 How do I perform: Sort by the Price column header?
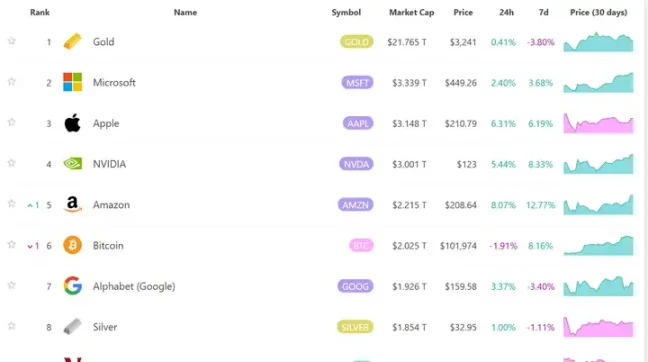pos(463,12)
